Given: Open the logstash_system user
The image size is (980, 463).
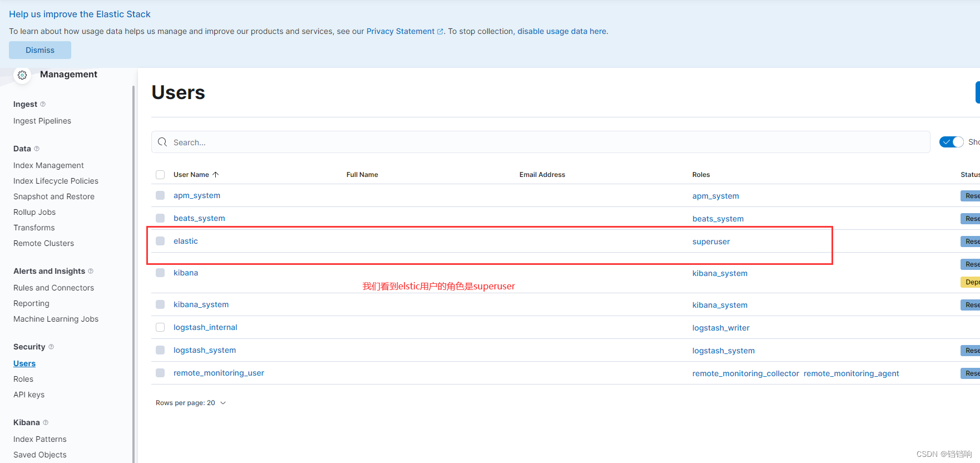Looking at the screenshot, I should click(x=205, y=350).
